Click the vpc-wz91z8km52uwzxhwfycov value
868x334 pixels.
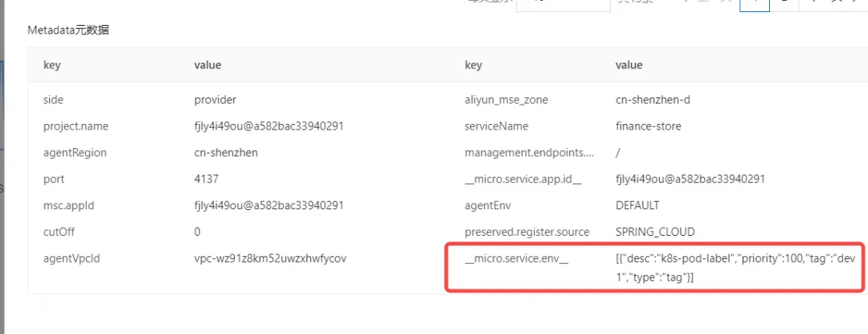[x=270, y=258]
